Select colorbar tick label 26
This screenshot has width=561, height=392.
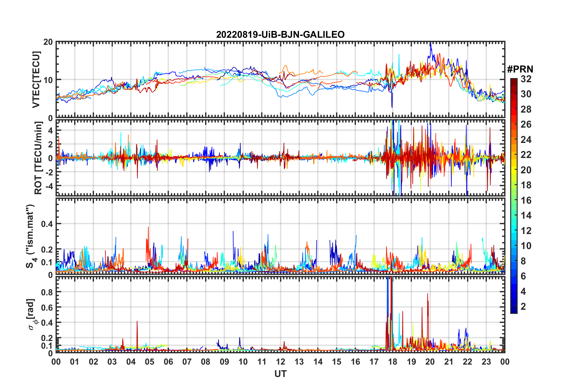click(x=526, y=124)
